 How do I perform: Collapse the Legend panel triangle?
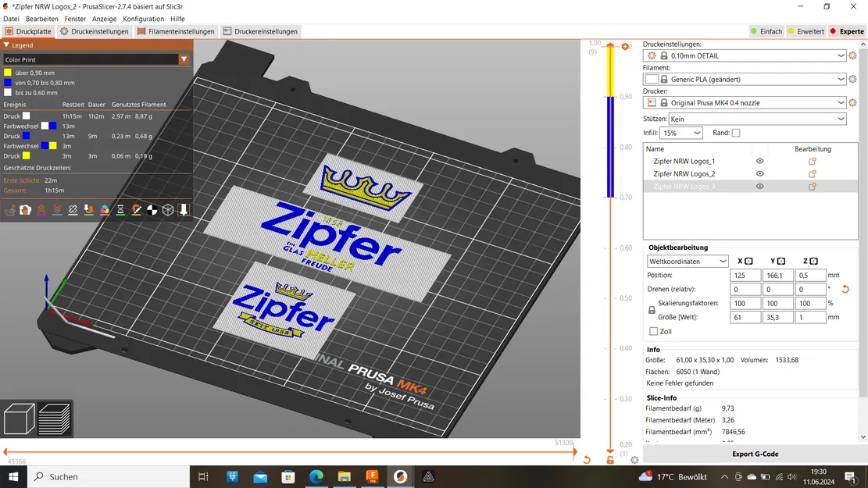click(7, 45)
